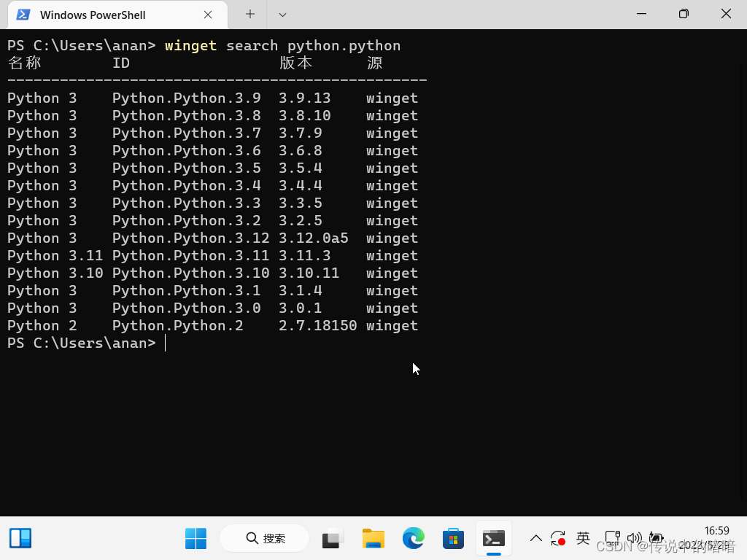Open the clock showing 16:59
This screenshot has width=747, height=560.
click(x=717, y=531)
